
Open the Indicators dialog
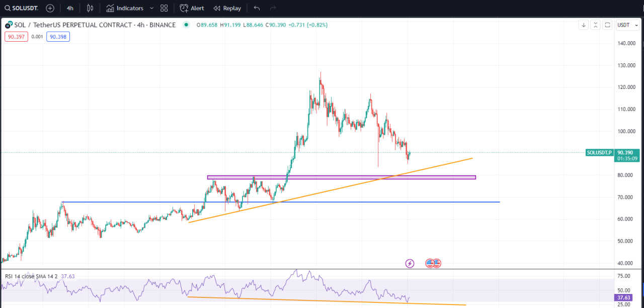(x=125, y=8)
